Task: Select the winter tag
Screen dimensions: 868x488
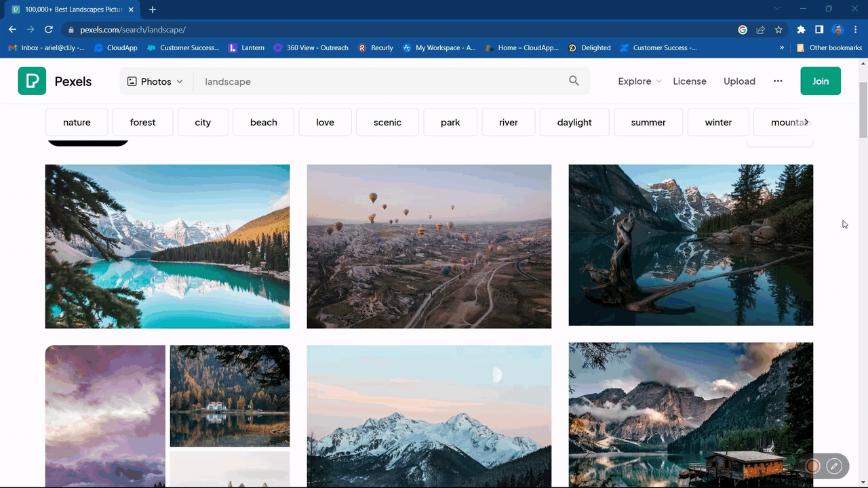Action: point(718,122)
